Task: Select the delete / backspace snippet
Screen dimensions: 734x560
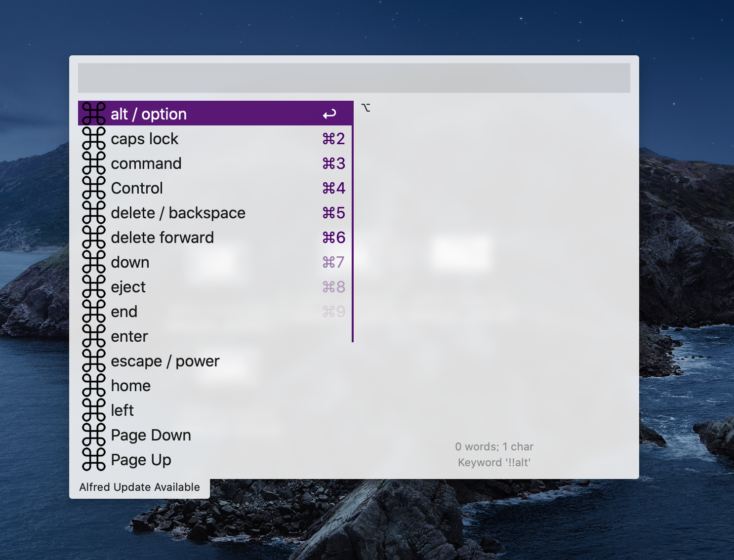Action: (x=216, y=212)
